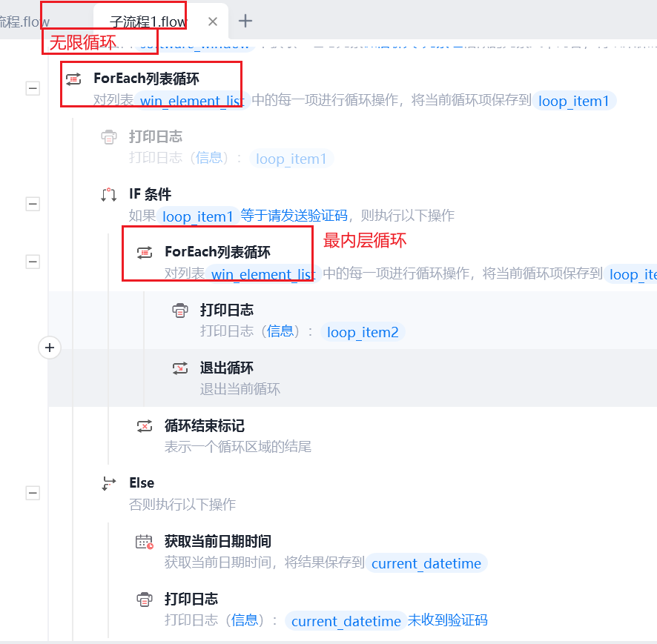
Task: Click the IF condition branch icon
Action: coord(109,195)
